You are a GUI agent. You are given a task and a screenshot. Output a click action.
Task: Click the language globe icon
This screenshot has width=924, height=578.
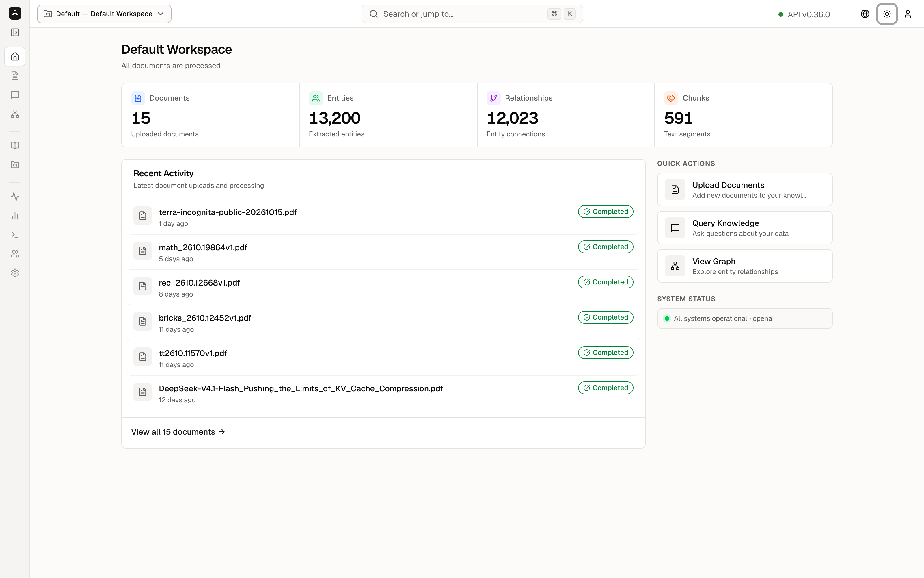point(865,14)
